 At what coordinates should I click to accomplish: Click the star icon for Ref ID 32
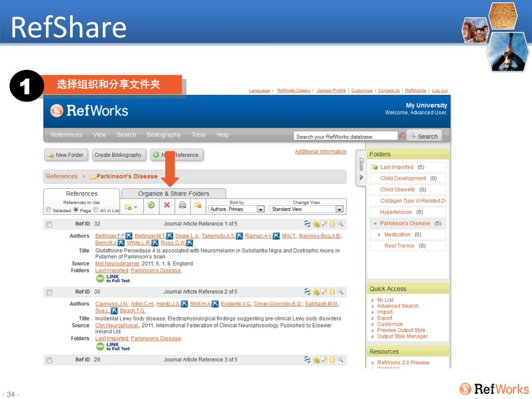[316, 224]
